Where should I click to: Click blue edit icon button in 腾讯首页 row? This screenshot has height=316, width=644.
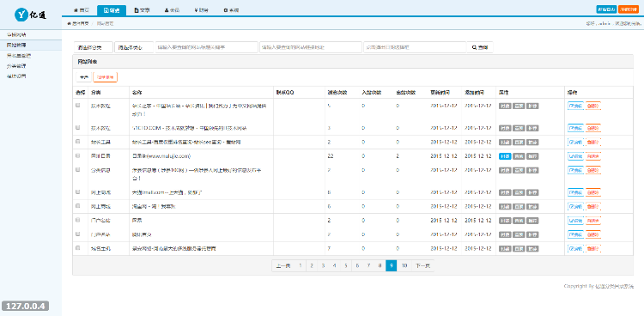point(575,234)
